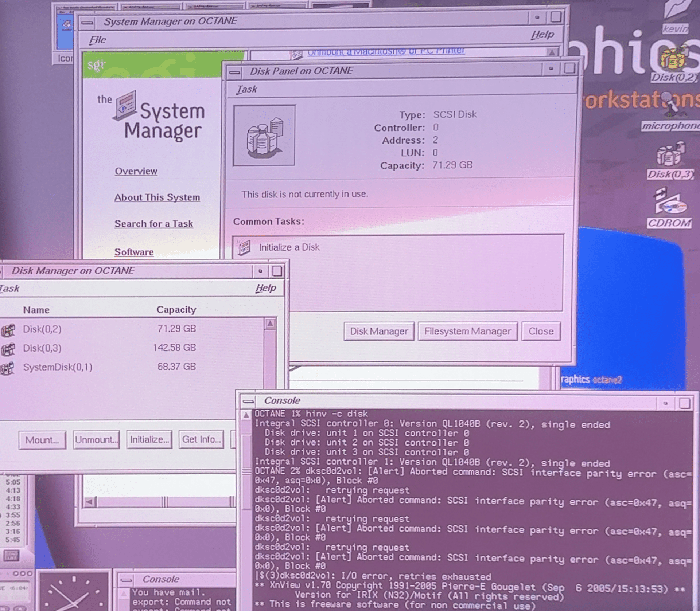Screen dimensions: 700x611
Task: Open the Help menu in System Manager
Action: (542, 35)
